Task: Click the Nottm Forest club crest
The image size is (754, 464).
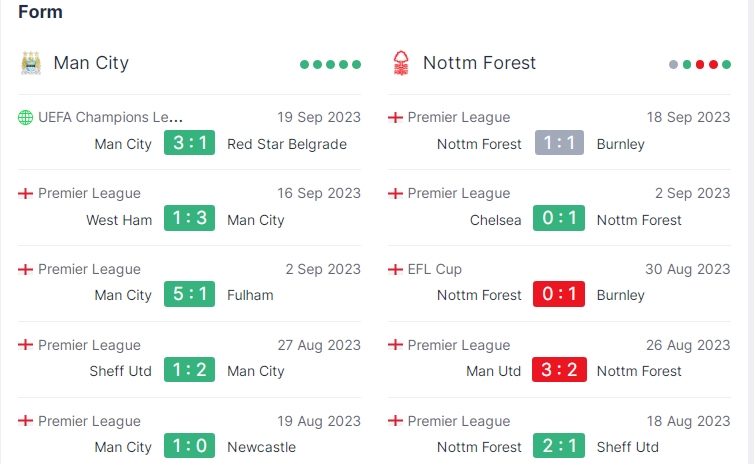Action: (401, 63)
